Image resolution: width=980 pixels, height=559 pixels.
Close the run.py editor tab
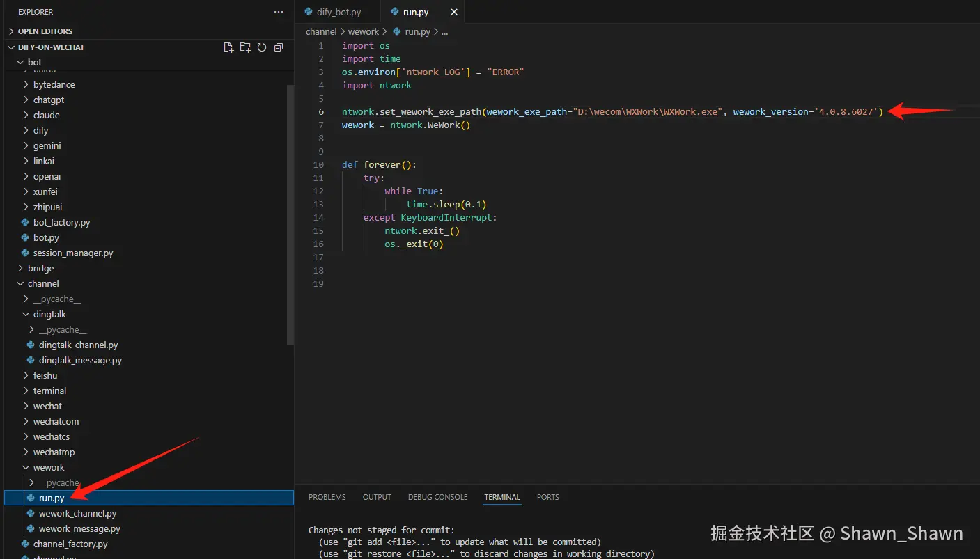455,12
